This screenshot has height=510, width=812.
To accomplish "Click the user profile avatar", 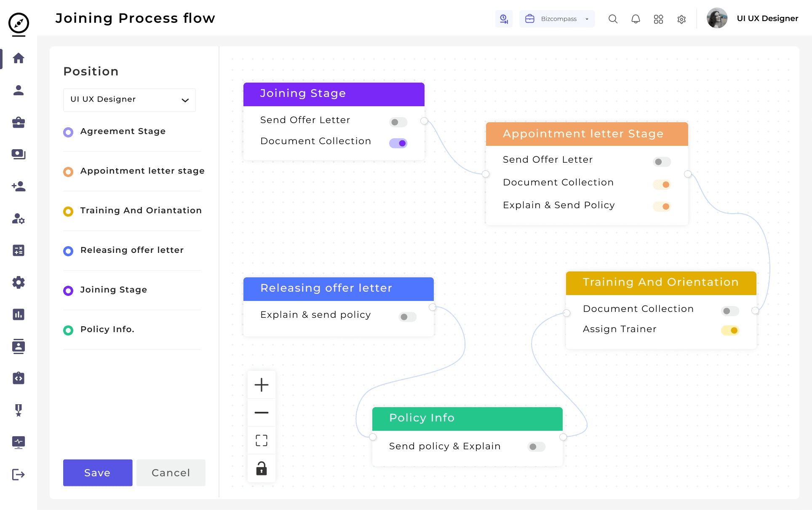I will click(717, 19).
